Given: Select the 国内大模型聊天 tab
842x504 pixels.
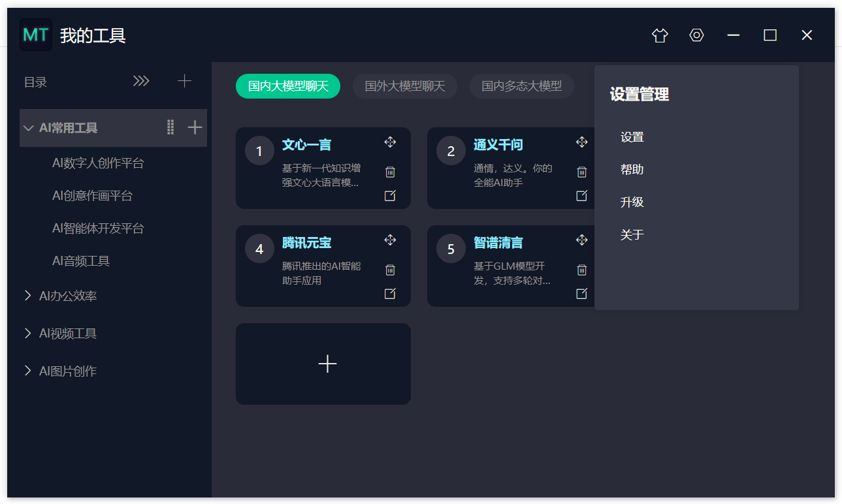Looking at the screenshot, I should pyautogui.click(x=288, y=86).
